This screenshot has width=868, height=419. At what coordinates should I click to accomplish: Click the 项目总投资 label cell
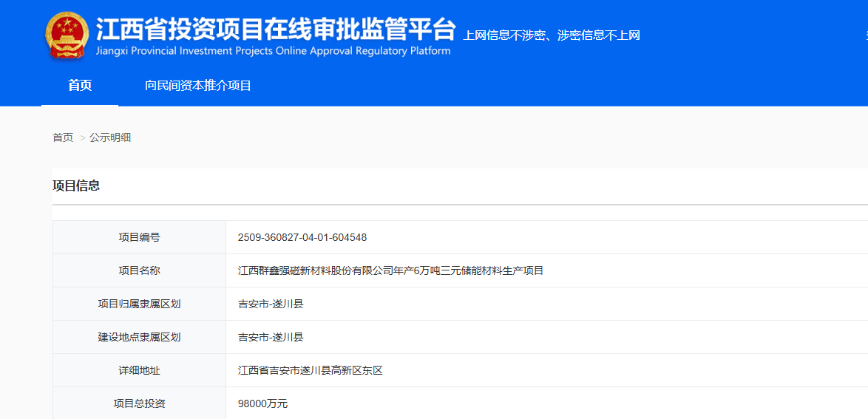(x=139, y=403)
